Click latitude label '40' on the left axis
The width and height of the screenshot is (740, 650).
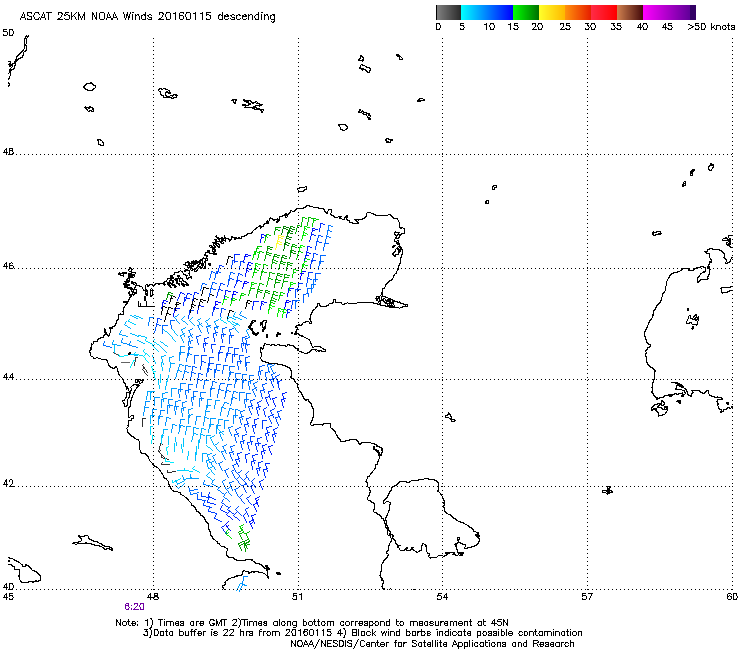coord(8,587)
